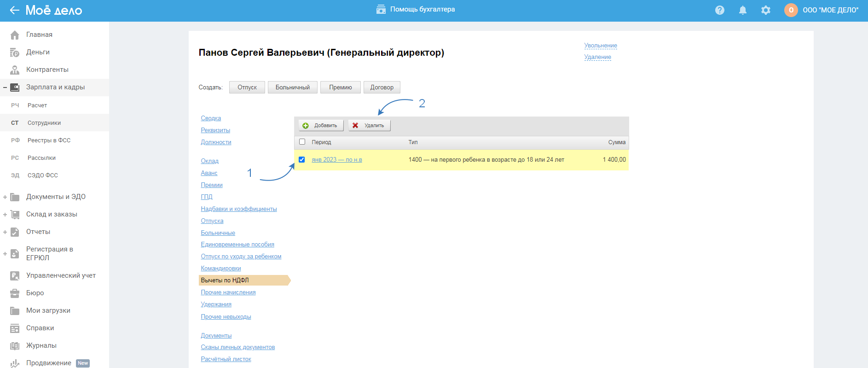Image resolution: width=868 pixels, height=368 pixels.
Task: Click the РФ Реестры badge icon
Action: click(15, 140)
